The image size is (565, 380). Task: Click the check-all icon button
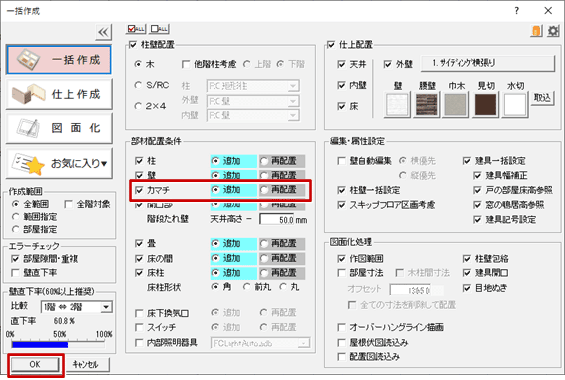pos(136,29)
